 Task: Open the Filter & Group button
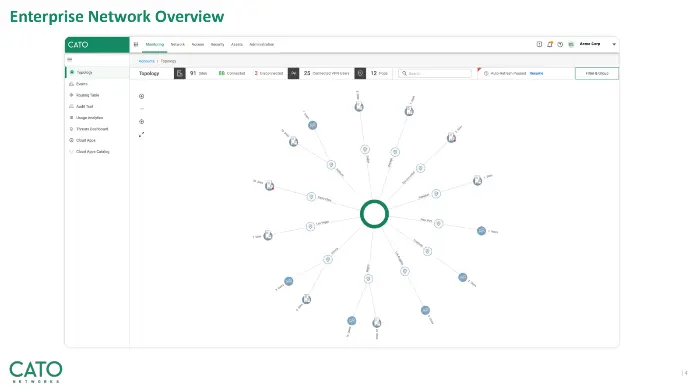(x=597, y=73)
